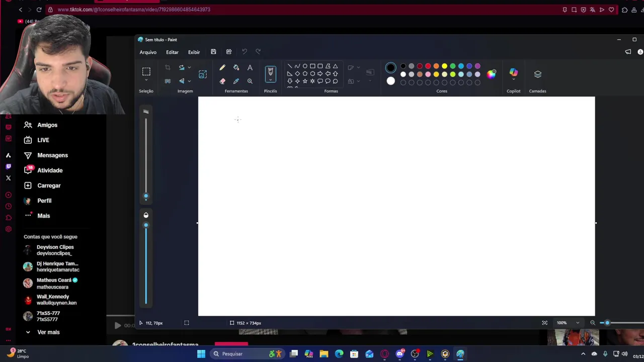The height and width of the screenshot is (362, 644).
Task: Select the green color swatch
Action: [453, 66]
